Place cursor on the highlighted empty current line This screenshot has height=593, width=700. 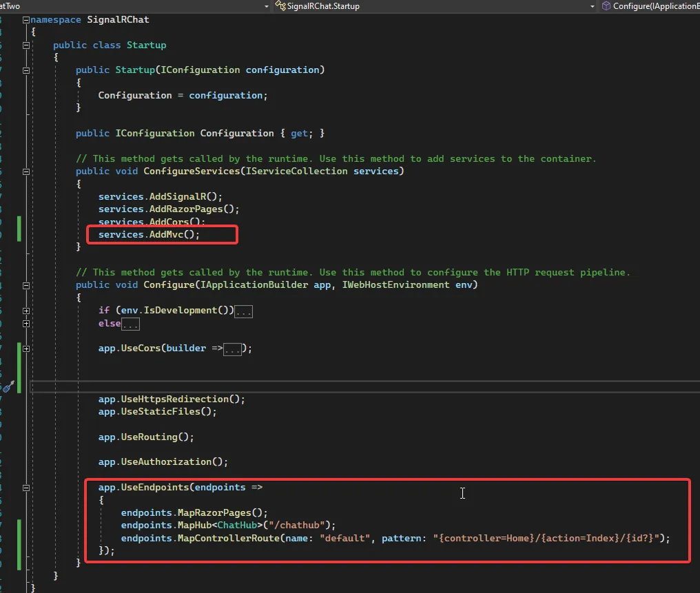point(364,386)
